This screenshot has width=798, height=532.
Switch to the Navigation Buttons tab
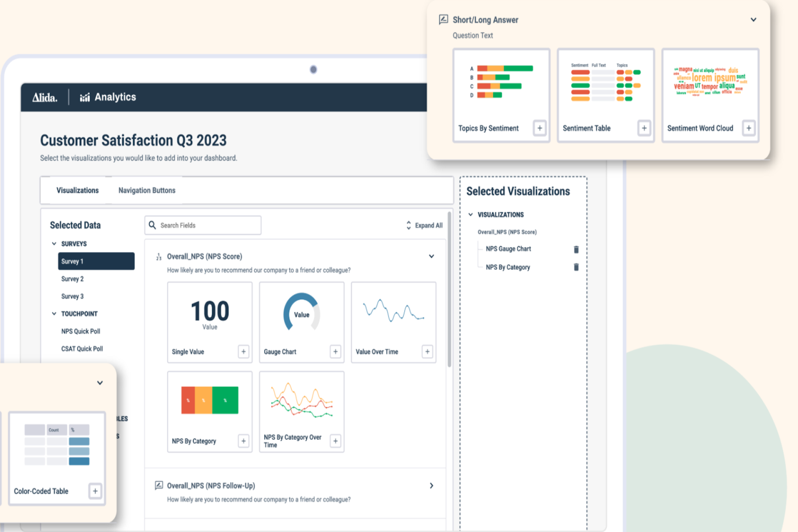pyautogui.click(x=147, y=190)
